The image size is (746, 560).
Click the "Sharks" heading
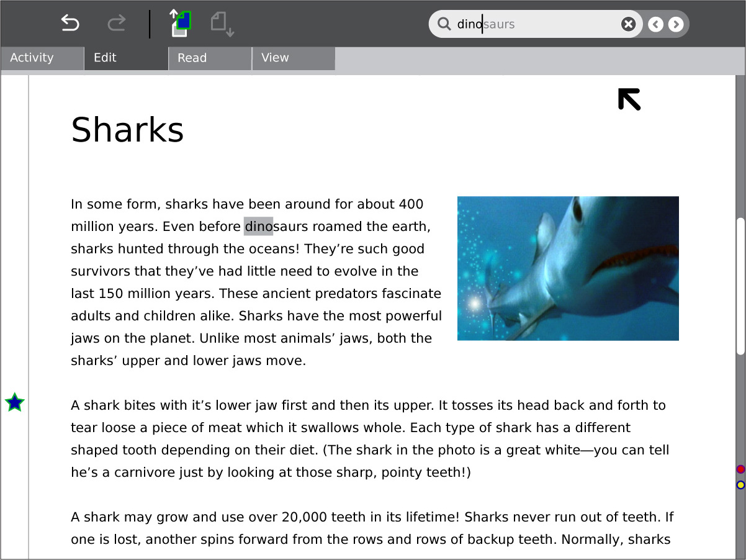(x=127, y=130)
